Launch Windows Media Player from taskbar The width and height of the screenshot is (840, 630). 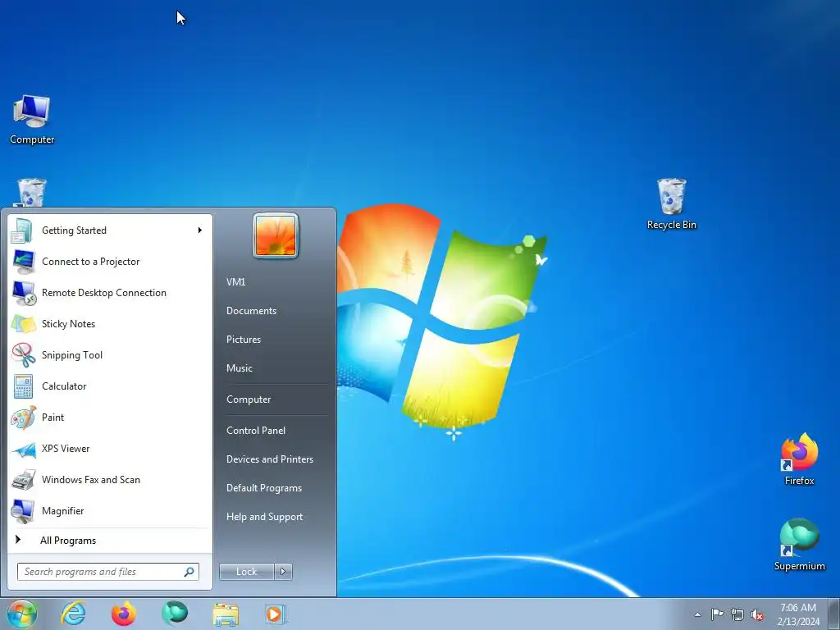[276, 614]
